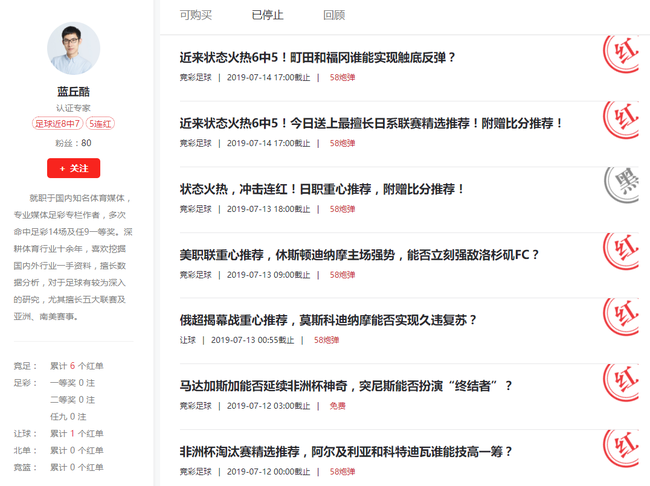The width and height of the screenshot is (650, 486).
Task: Open article 美职联重心推荐 休斯顿迪纳摩
Action: (359, 255)
